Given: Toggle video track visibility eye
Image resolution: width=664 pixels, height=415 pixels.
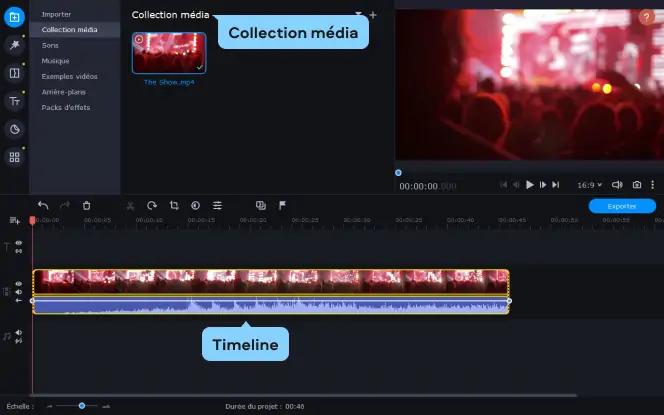Looking at the screenshot, I should point(19,284).
